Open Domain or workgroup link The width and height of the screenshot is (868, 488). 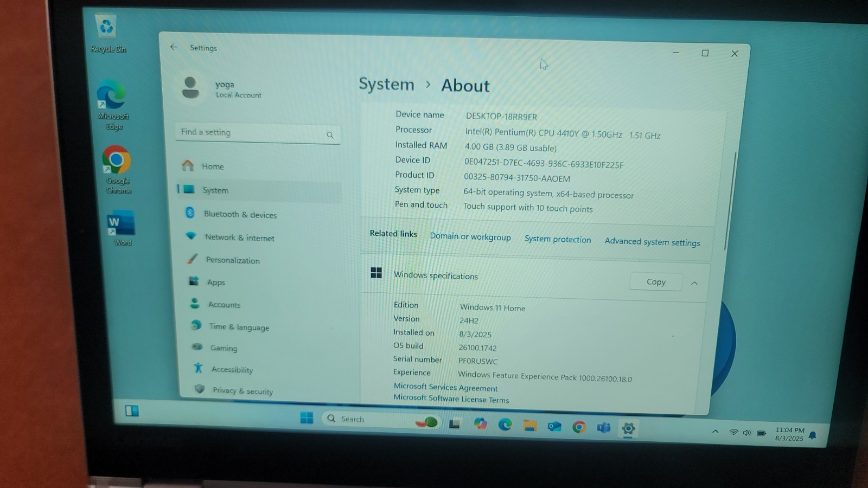click(470, 236)
